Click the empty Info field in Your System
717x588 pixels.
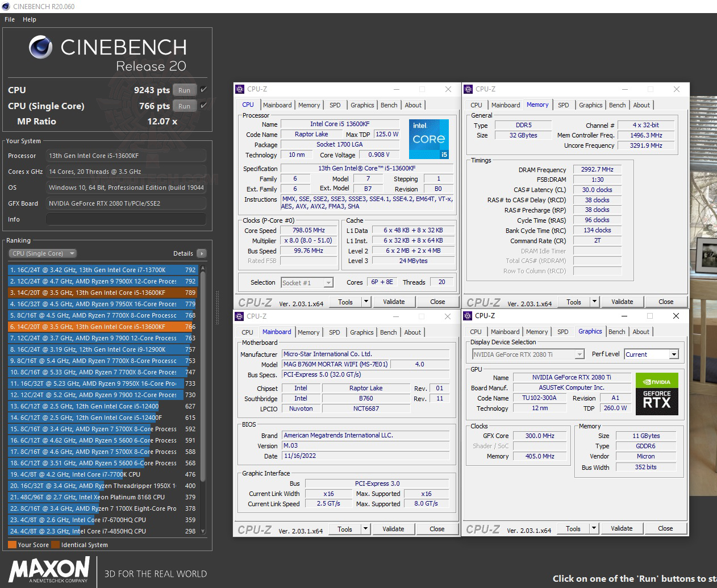click(x=126, y=219)
